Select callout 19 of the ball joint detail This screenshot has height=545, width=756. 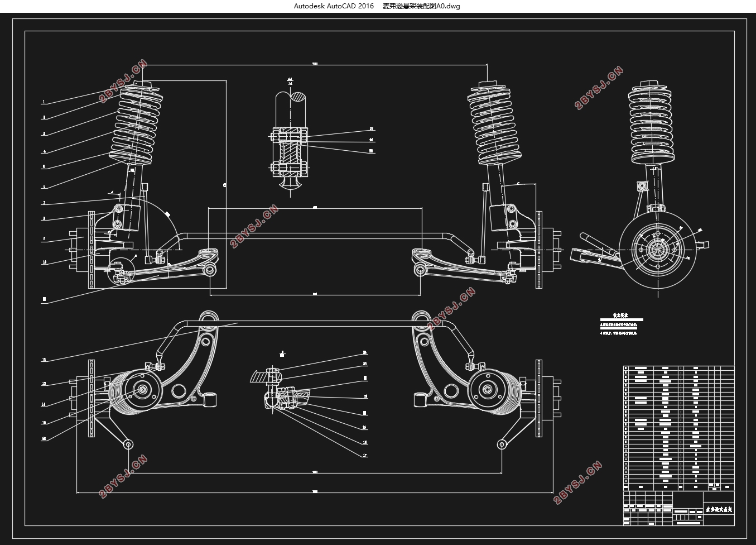click(x=365, y=428)
